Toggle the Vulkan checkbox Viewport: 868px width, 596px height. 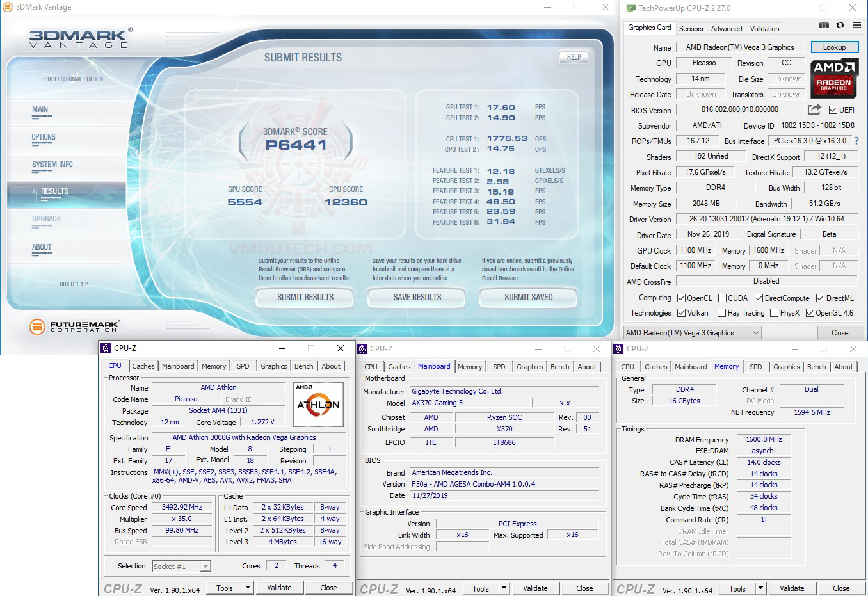[x=682, y=313]
